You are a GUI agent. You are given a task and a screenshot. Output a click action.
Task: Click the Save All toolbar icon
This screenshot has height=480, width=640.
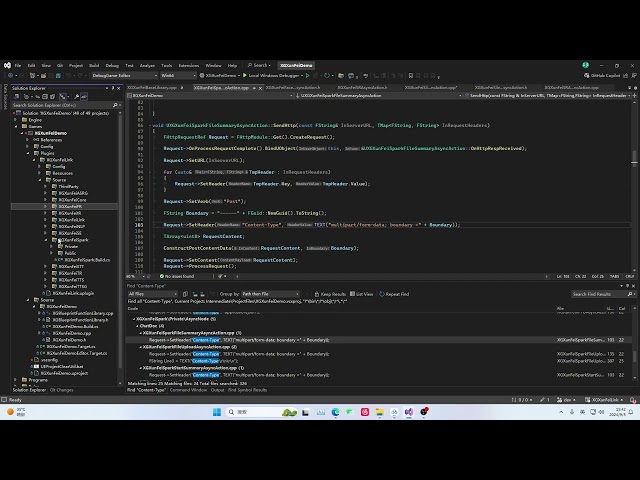point(58,76)
